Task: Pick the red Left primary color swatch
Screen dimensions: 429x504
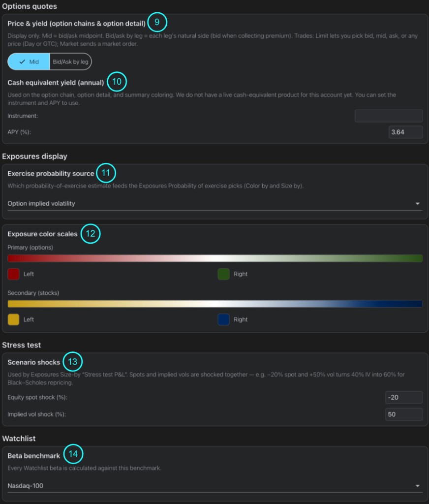Action: point(13,274)
